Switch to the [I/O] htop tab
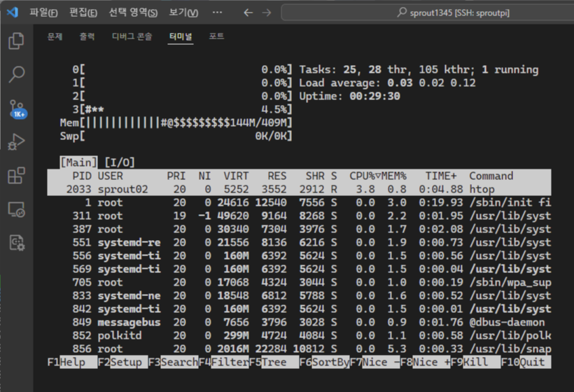 120,162
